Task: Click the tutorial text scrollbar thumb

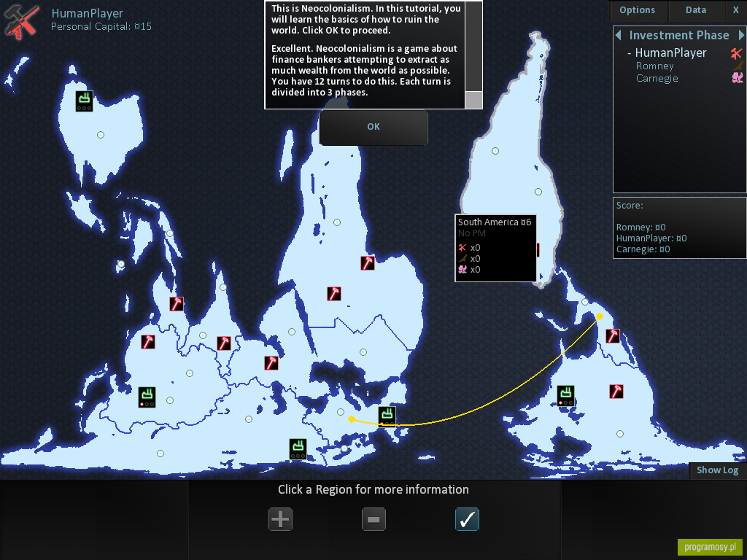Action: point(473,100)
